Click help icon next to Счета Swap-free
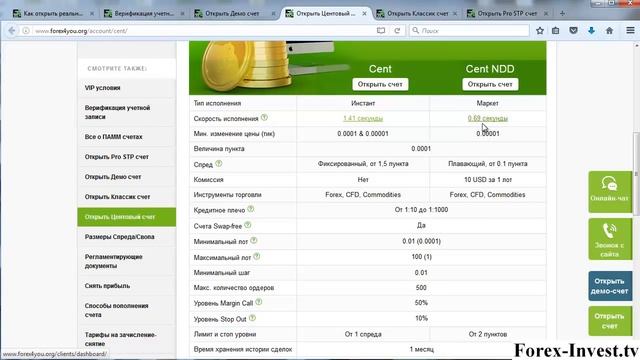Image resolution: width=640 pixels, height=360 pixels. [x=248, y=225]
